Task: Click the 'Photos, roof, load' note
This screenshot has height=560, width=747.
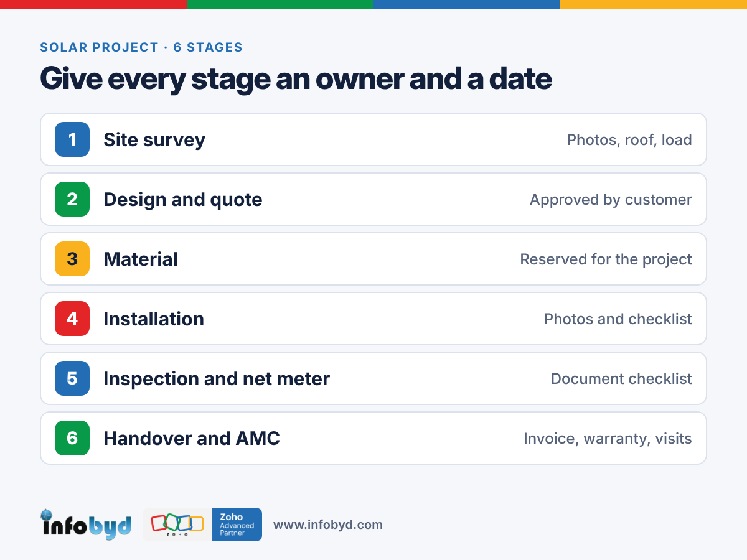Action: (629, 140)
